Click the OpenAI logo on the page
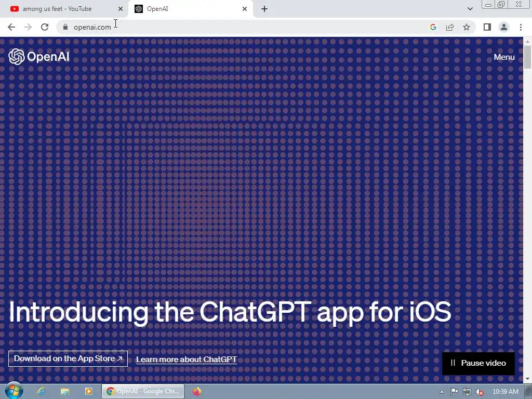Viewport: 532px width, 399px height. [39, 57]
